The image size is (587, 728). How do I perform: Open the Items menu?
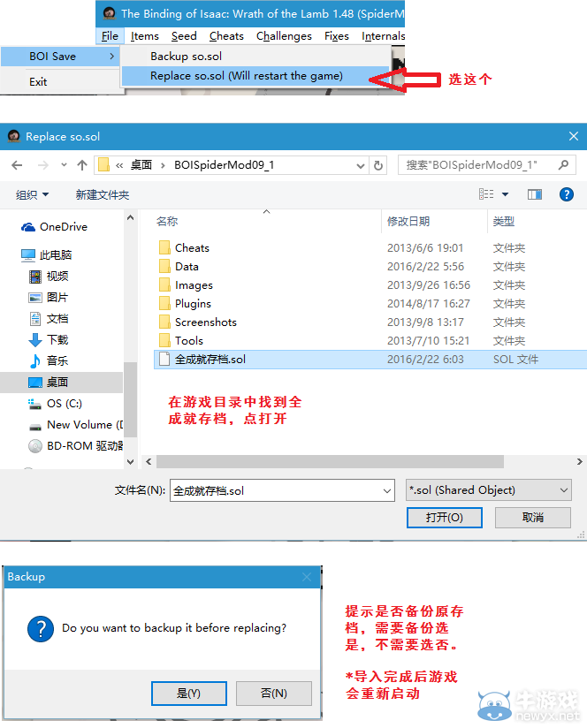(x=144, y=36)
